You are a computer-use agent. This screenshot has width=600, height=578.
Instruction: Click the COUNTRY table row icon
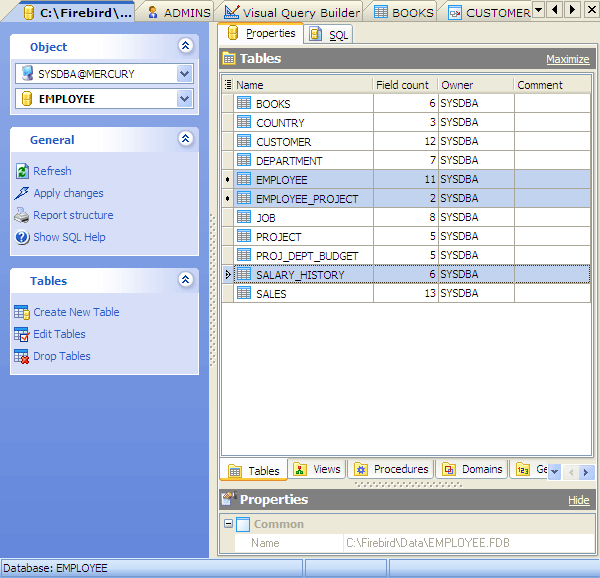(244, 122)
